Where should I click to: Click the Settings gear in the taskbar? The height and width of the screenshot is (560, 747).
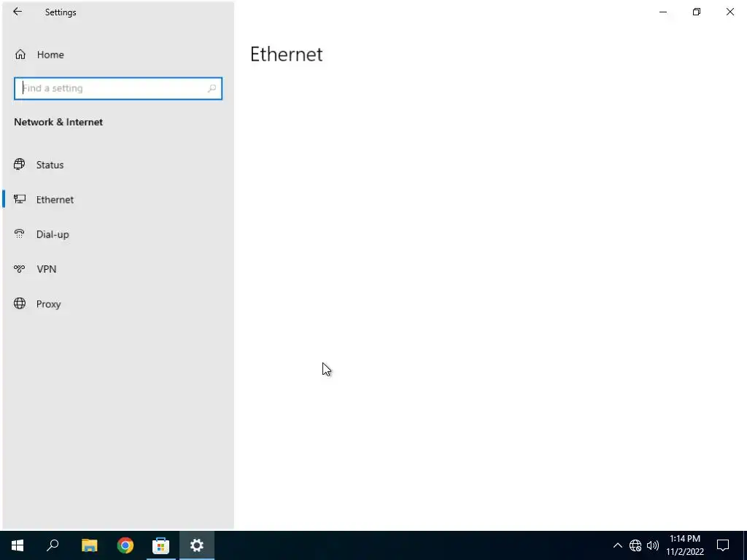tap(197, 545)
